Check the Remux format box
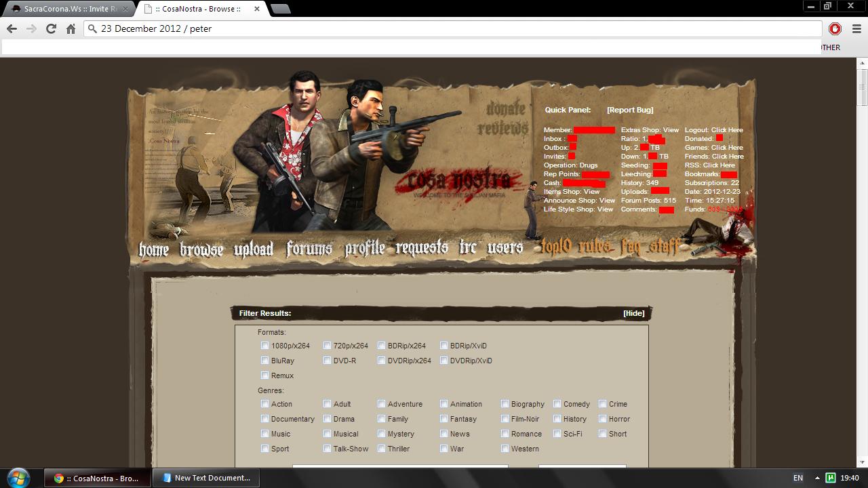Image resolution: width=868 pixels, height=488 pixels. 265,375
